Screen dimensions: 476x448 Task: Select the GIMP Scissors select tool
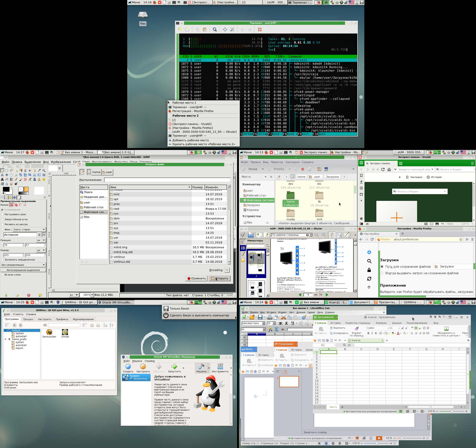(25, 171)
